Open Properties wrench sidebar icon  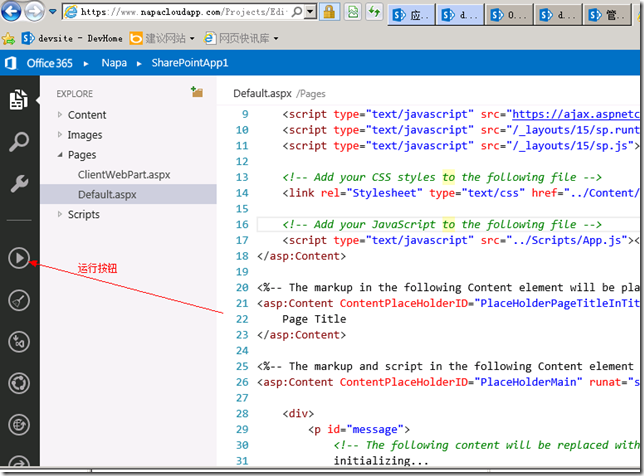click(x=19, y=184)
